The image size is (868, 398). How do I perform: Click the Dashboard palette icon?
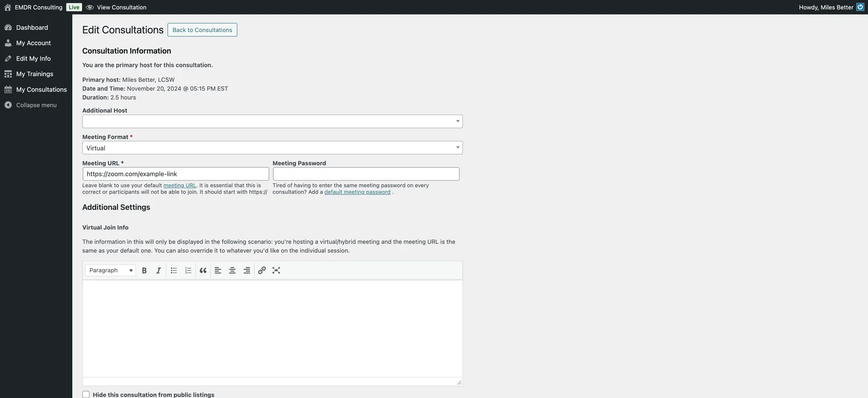pos(8,28)
